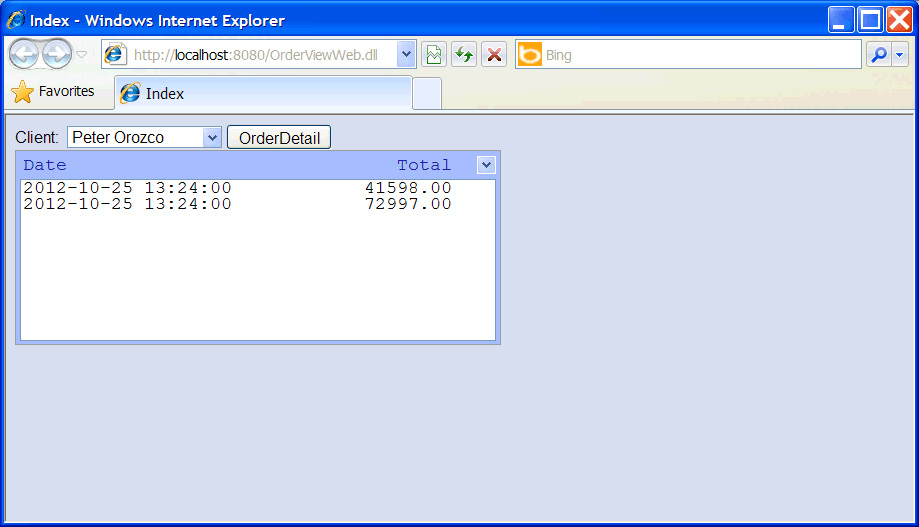The width and height of the screenshot is (919, 527).
Task: Click the Bing provider icon
Action: click(x=530, y=55)
